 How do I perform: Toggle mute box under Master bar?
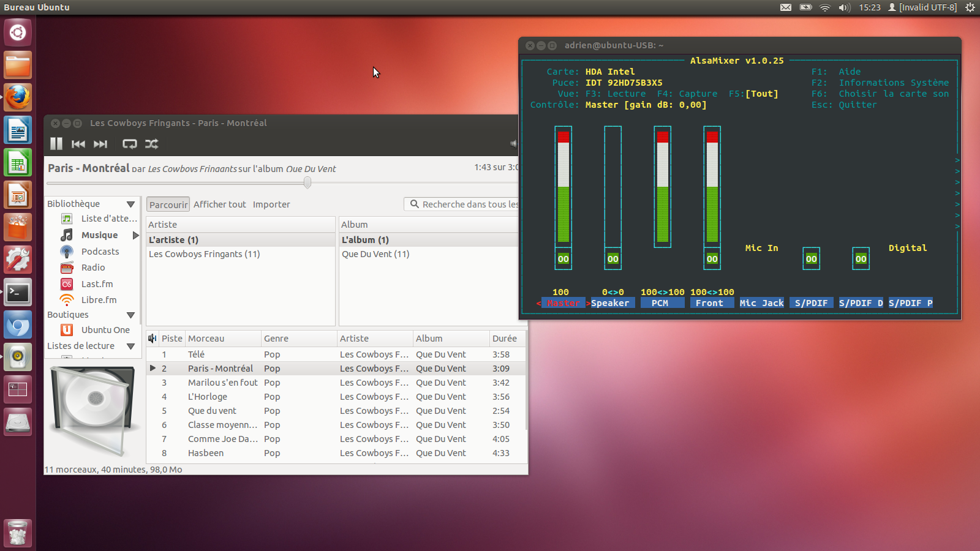point(563,259)
